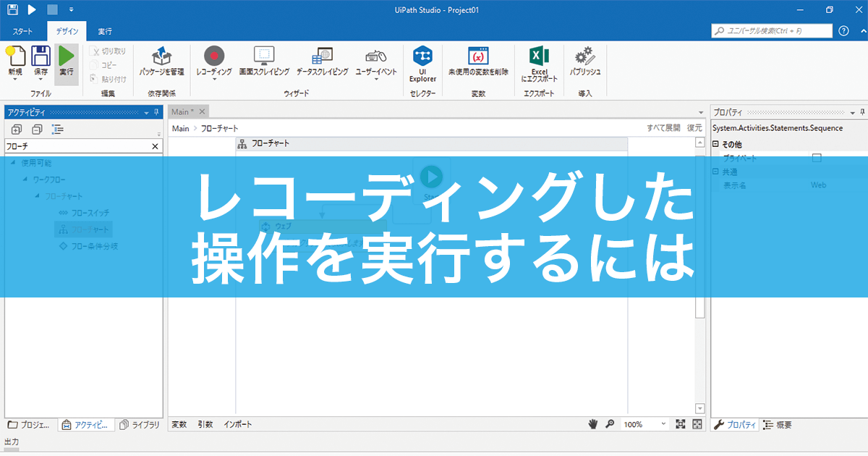
Task: Switch to the アクティビ... bottom tab
Action: point(86,425)
